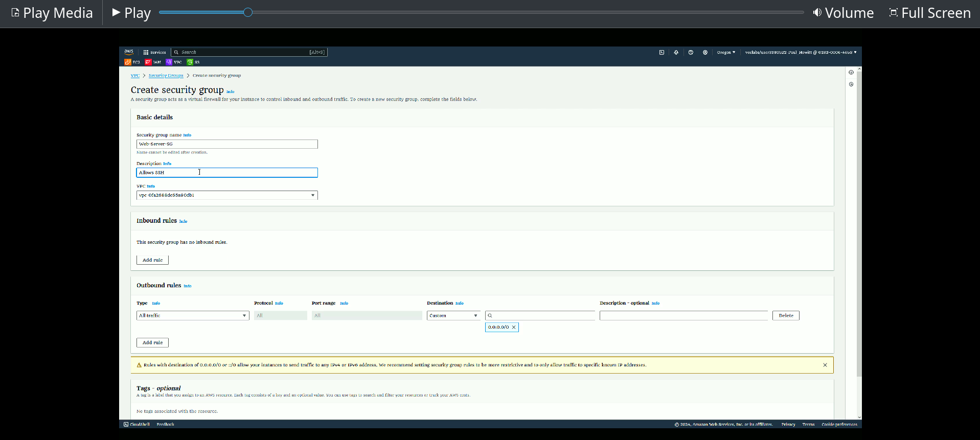Open Info link for Protocol column
Viewport: 980px width, 440px height.
(x=279, y=304)
